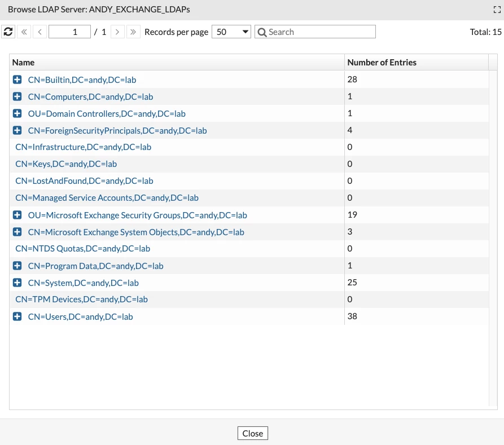This screenshot has width=504, height=445.
Task: Expand the CN=Builtin entry
Action: pyautogui.click(x=17, y=80)
